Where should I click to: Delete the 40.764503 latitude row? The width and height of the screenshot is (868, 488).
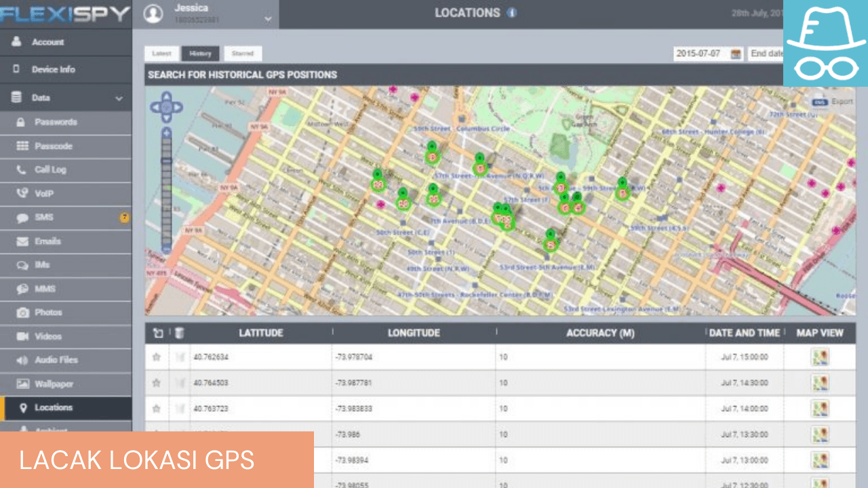click(180, 383)
